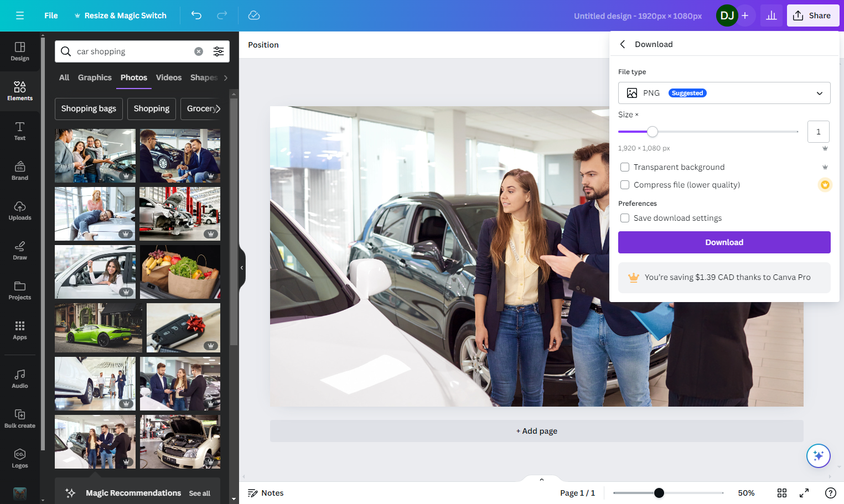Open the Brand sidebar panel
The image size is (844, 504).
20,171
